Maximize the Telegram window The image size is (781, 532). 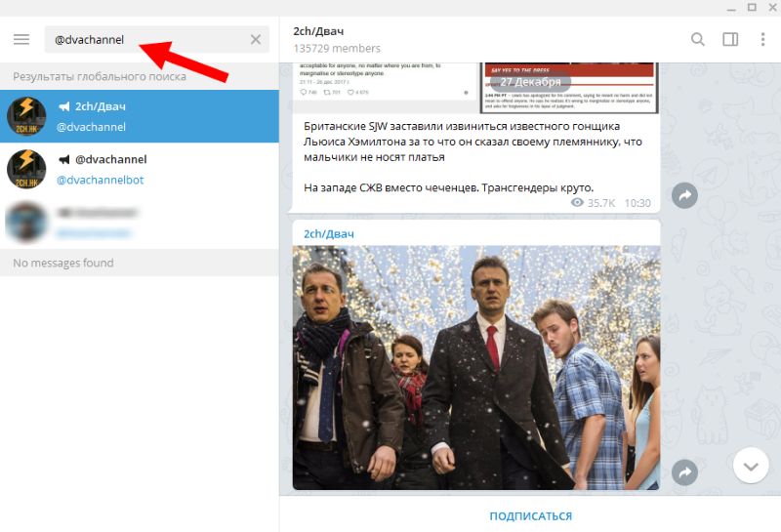click(752, 8)
